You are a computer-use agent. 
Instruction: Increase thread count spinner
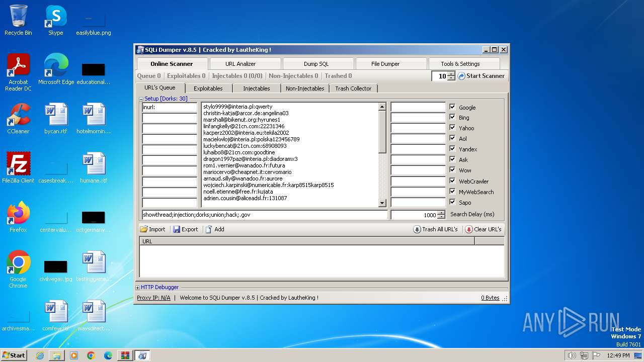pos(451,74)
